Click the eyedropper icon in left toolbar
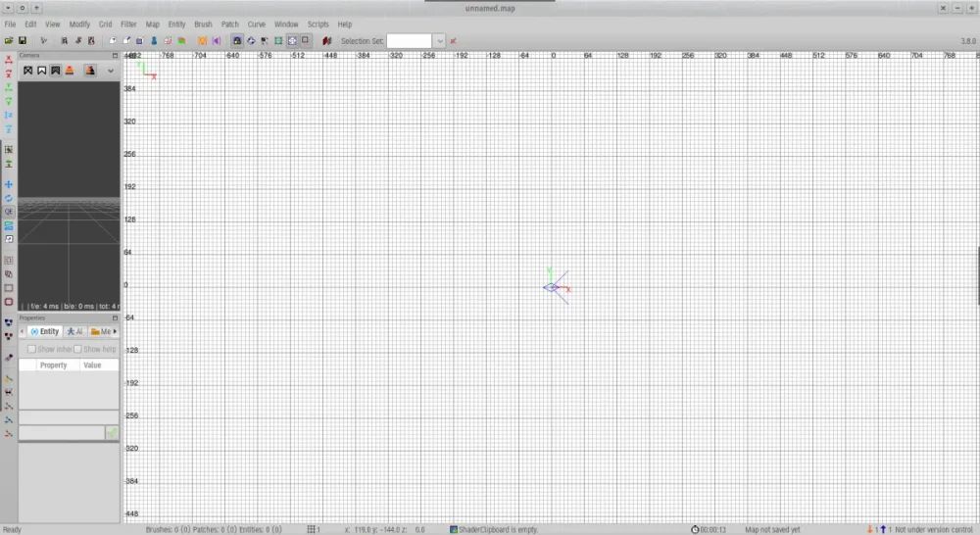 (9, 358)
